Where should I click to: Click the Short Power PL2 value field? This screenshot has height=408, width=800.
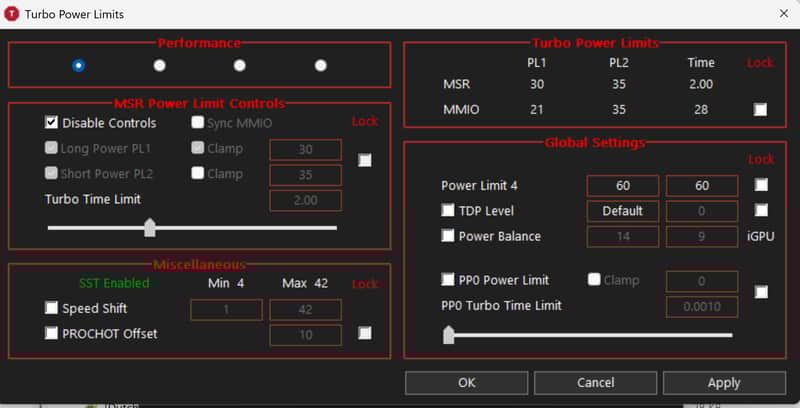(x=306, y=175)
